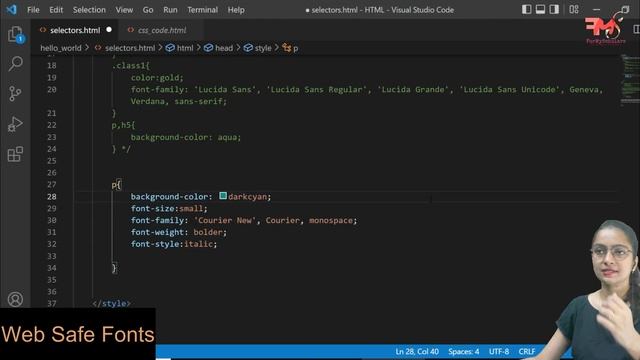Click the p breadcrumb item
Viewport: 640px width, 360px height.
295,48
